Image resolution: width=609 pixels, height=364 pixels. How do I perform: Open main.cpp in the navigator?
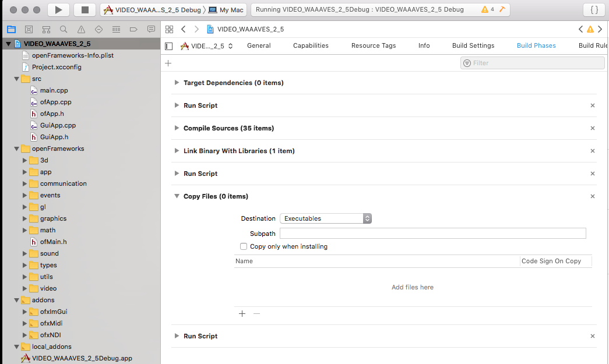click(54, 90)
